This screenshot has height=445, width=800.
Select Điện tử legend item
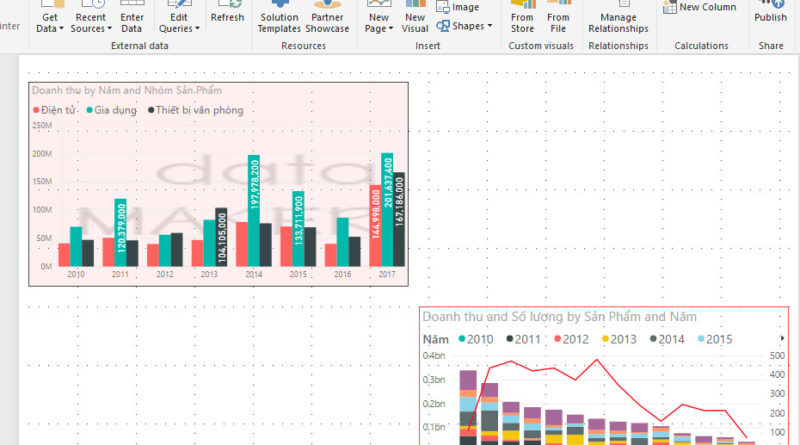[x=57, y=110]
